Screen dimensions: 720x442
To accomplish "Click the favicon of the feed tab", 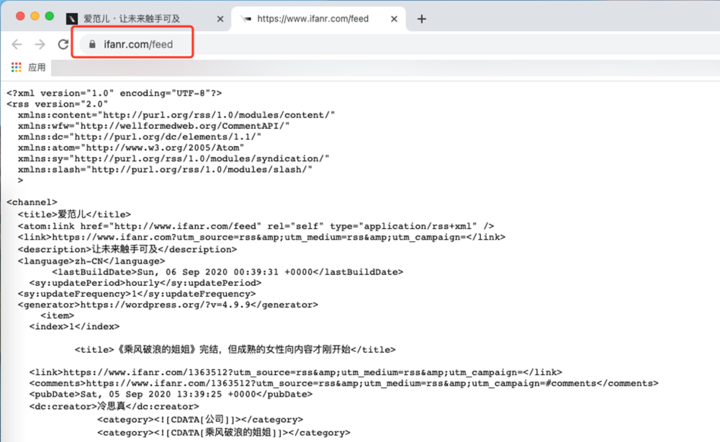I will (247, 19).
